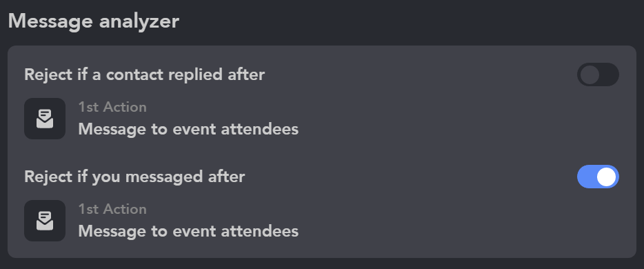644x269 pixels.
Task: Select the first action row with envelope icon
Action: pos(161,119)
